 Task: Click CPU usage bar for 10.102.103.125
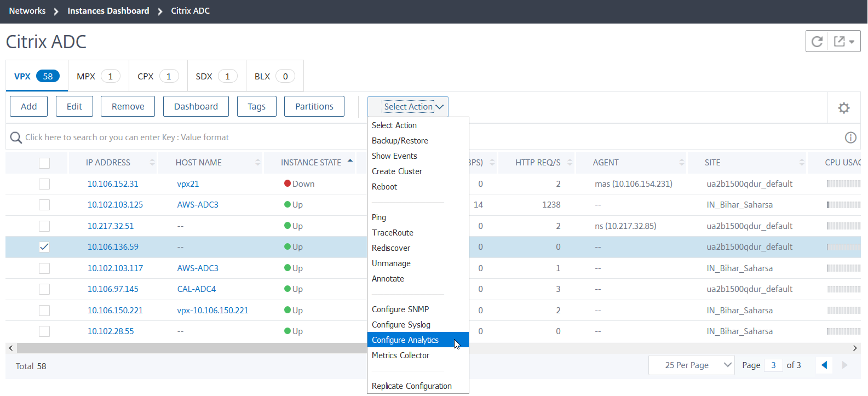point(843,205)
